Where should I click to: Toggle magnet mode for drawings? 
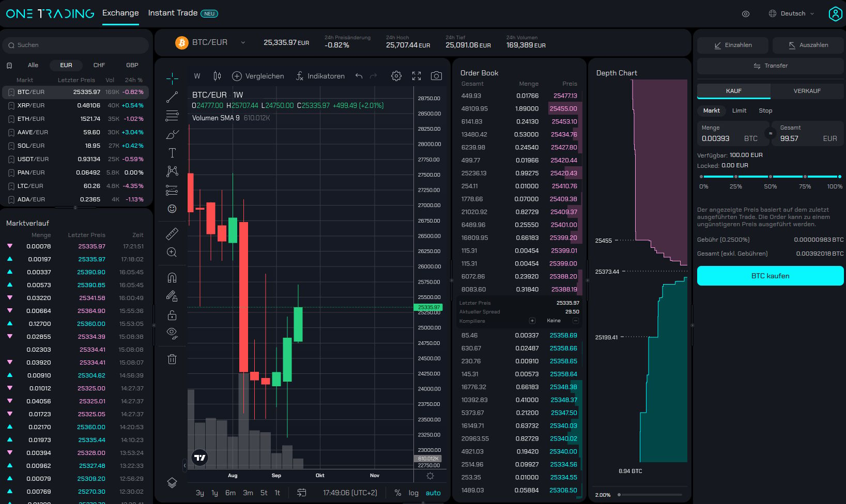[172, 278]
